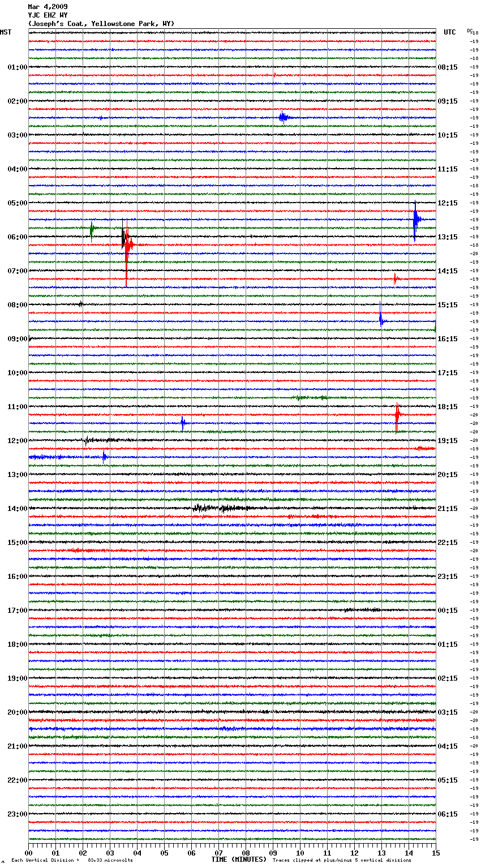
Task: Click the "Each Vertical Division = 83.33 microvolts" note
Action: [72, 860]
